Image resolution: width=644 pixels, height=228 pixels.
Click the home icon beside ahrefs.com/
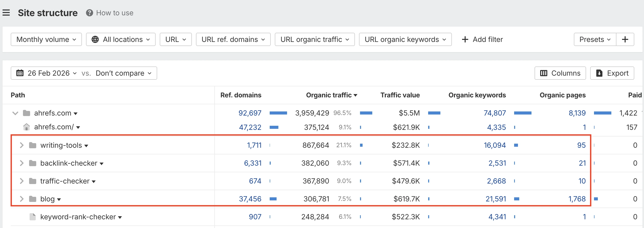click(27, 127)
